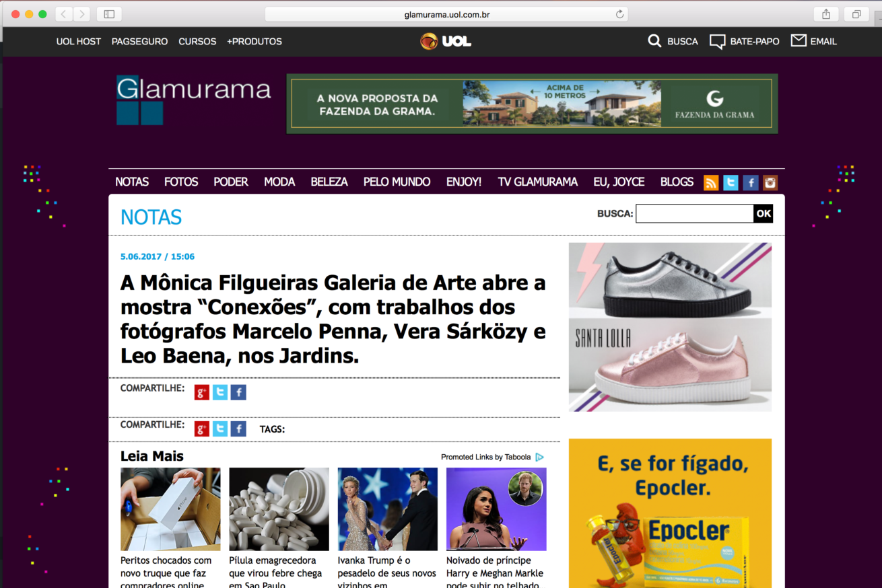Open the +PRODUTOS link in UOL bar
882x588 pixels.
coord(255,42)
